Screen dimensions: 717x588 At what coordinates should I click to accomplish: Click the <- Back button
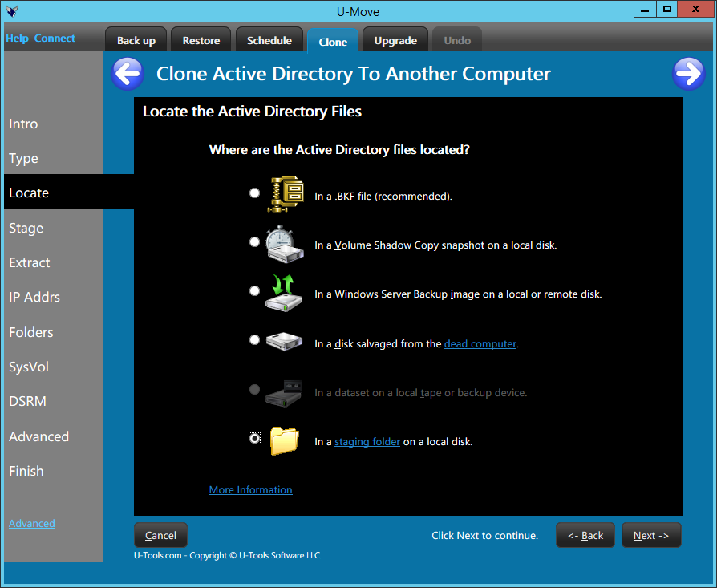(x=585, y=535)
